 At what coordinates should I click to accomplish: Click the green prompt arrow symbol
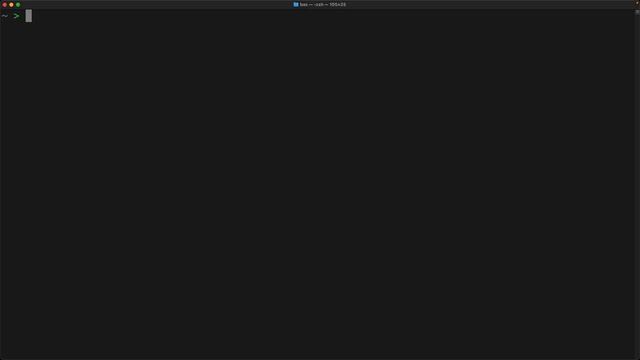[x=16, y=16]
